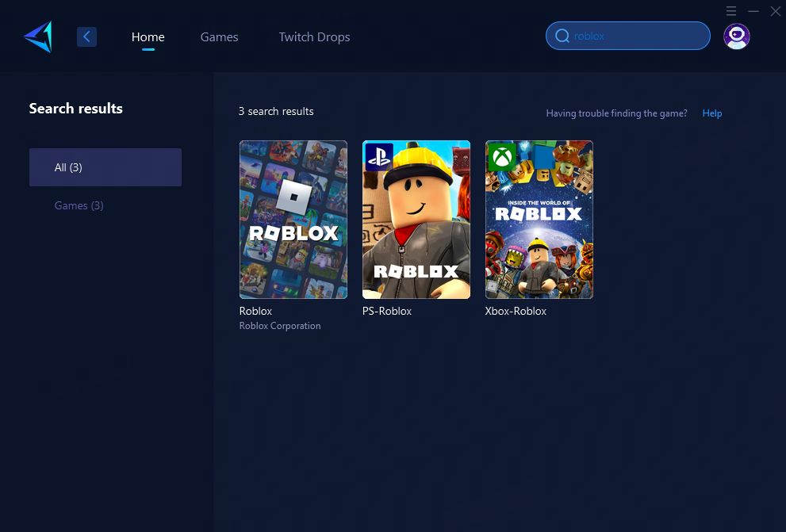Viewport: 786px width, 532px height.
Task: Select the All (3) filter
Action: [105, 167]
